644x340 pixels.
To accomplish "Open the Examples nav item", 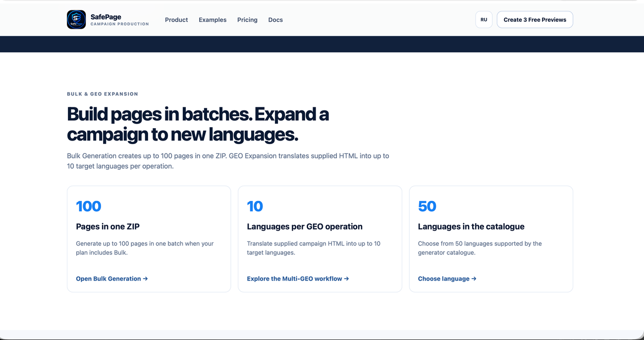I will click(213, 20).
